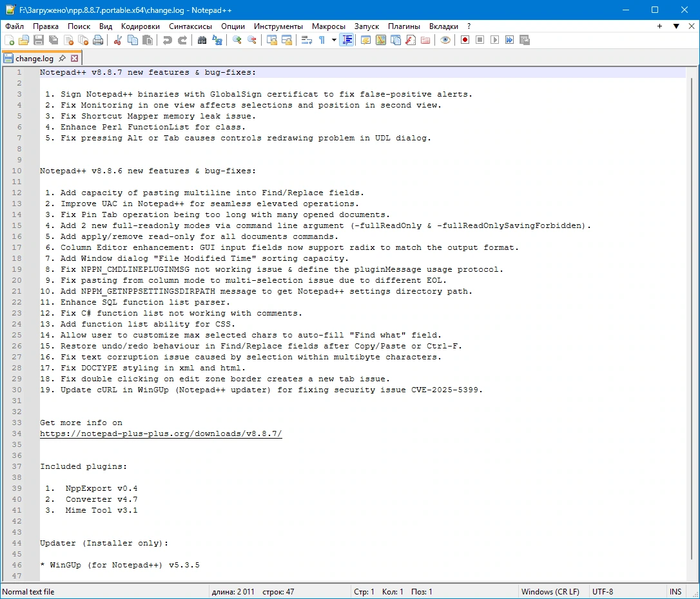This screenshot has height=599, width=700.
Task: Toggle synchronized horizontal scrolling
Action: 287,41
